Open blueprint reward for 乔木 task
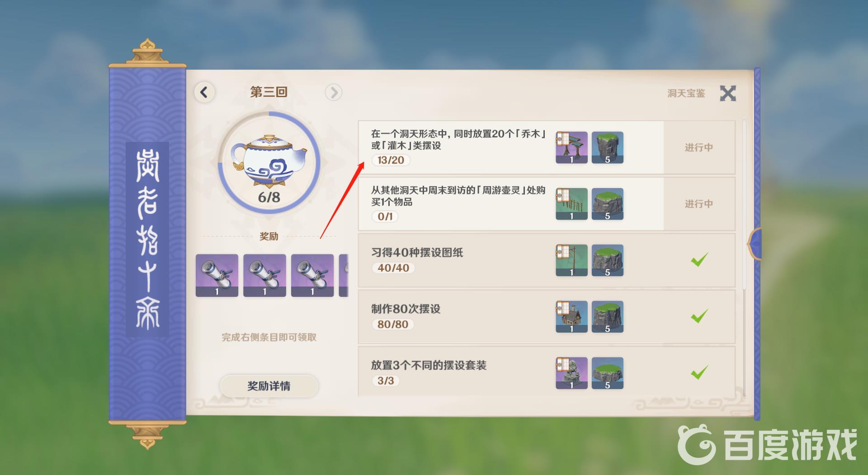The width and height of the screenshot is (868, 475). pyautogui.click(x=571, y=147)
